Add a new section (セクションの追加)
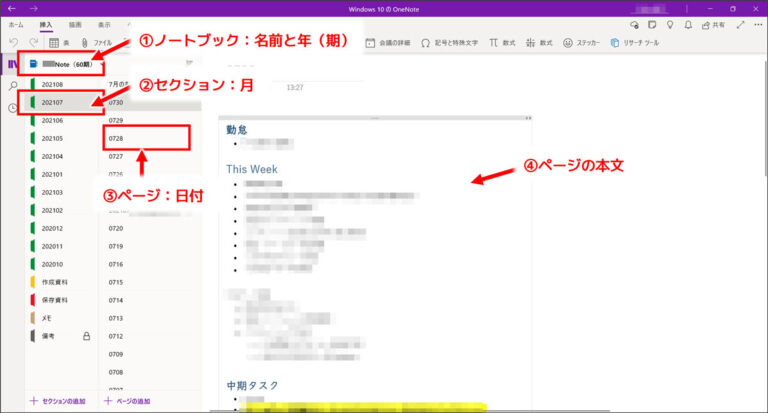 point(58,401)
